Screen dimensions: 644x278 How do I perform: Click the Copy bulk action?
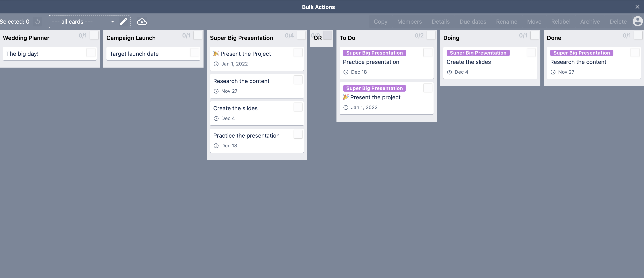click(x=381, y=22)
